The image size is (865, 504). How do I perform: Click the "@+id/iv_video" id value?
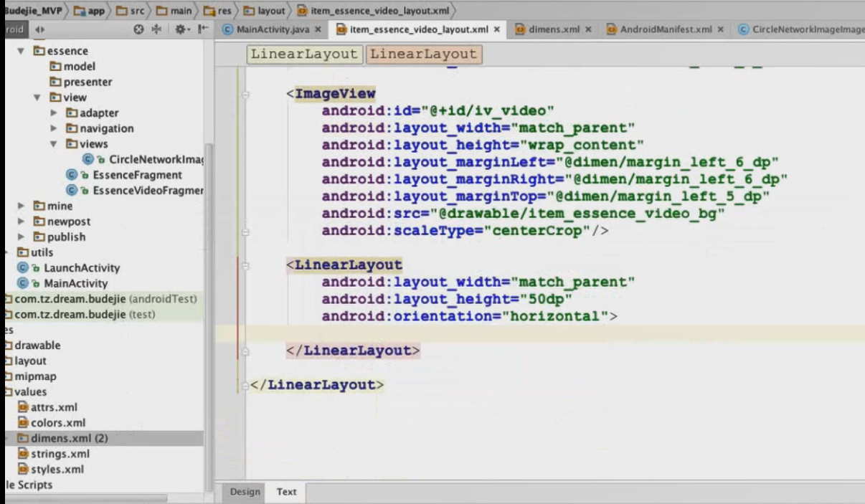(x=488, y=111)
